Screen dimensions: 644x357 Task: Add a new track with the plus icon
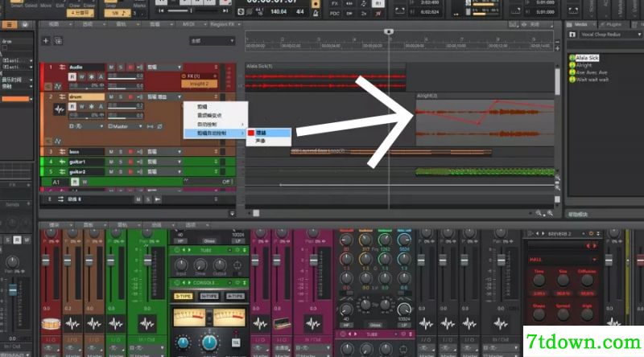pos(46,41)
